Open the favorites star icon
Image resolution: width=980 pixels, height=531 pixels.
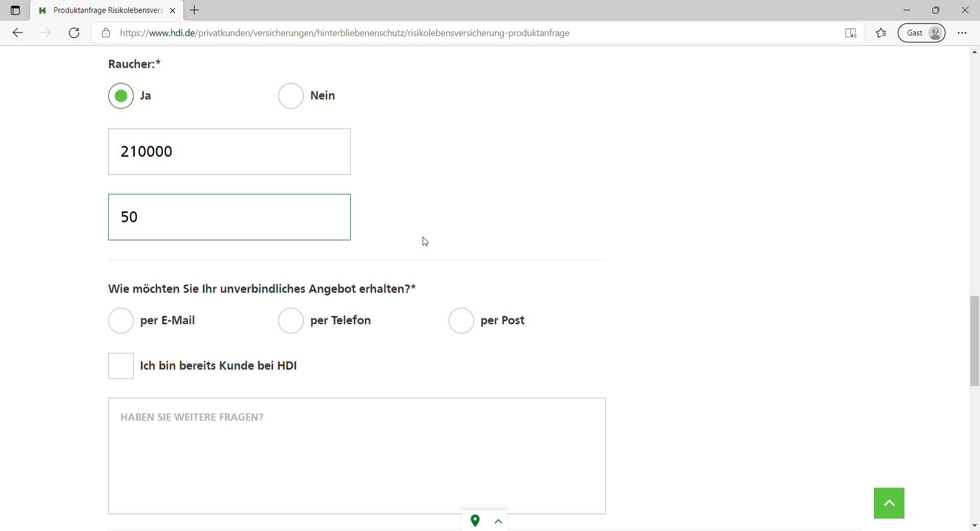point(881,33)
